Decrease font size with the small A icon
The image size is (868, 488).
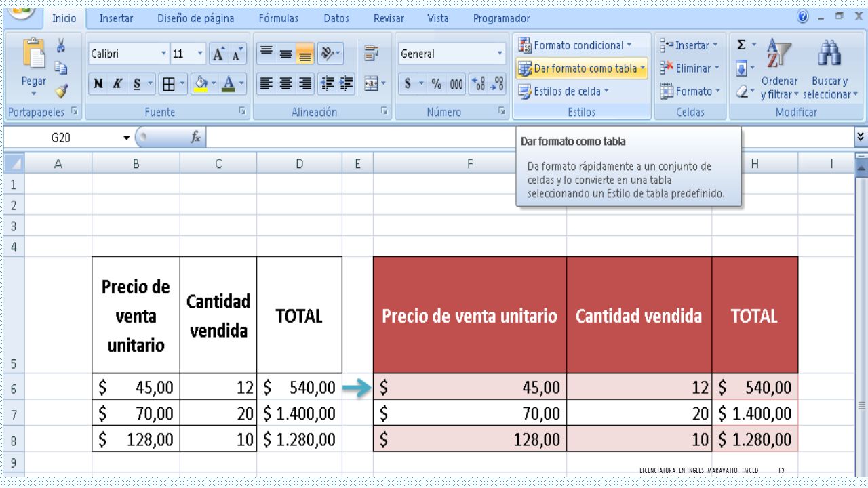(x=237, y=54)
